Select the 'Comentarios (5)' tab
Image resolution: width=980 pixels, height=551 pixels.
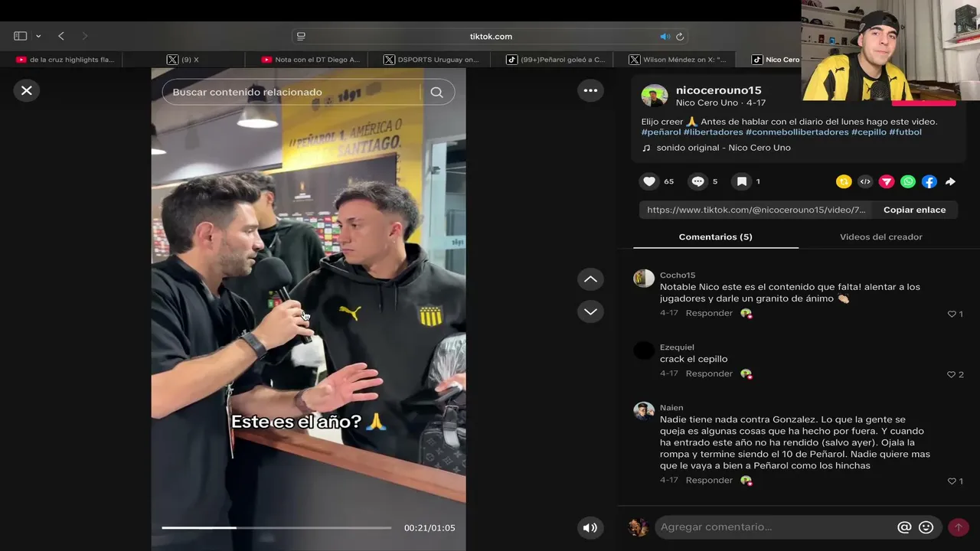[x=716, y=236]
